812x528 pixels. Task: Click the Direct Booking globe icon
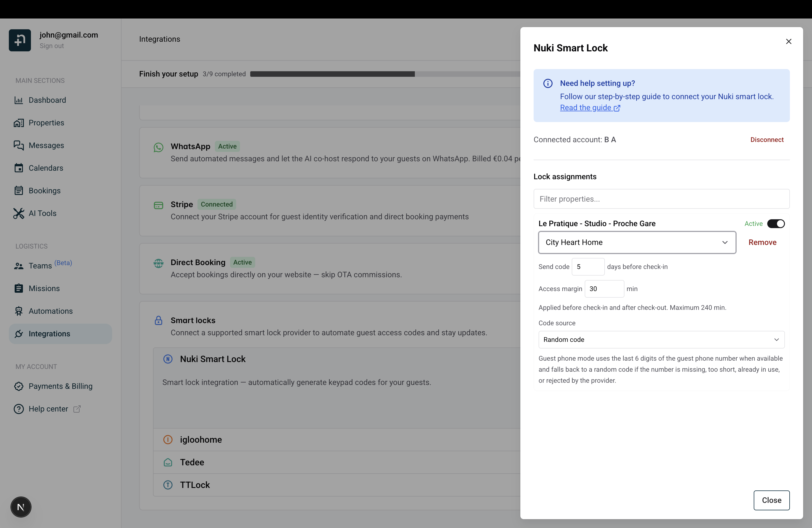pyautogui.click(x=158, y=263)
